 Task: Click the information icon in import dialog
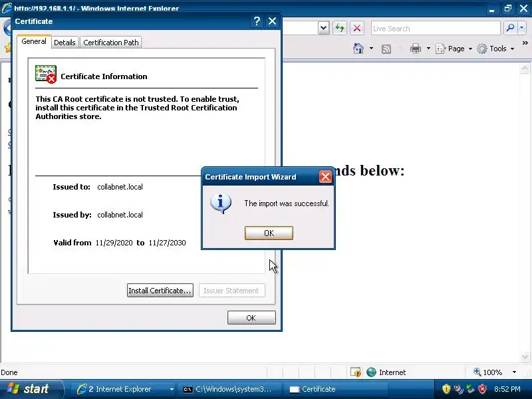221,203
